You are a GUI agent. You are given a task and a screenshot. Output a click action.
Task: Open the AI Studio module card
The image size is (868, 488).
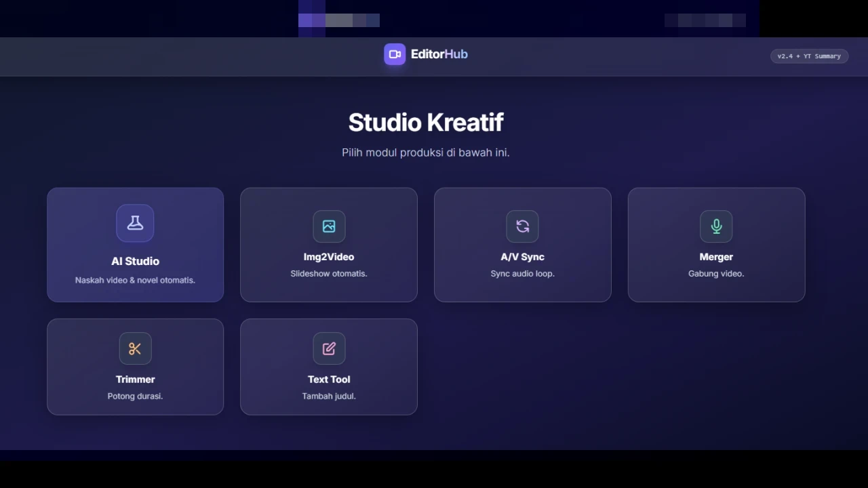pos(135,245)
